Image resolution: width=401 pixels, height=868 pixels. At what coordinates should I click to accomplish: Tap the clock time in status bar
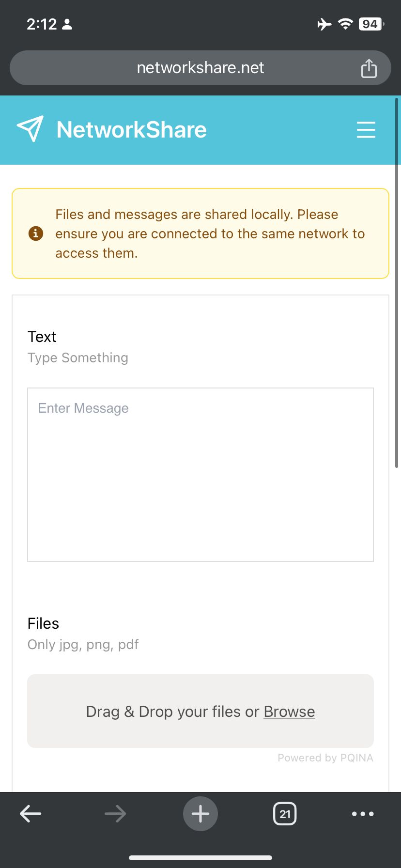42,24
